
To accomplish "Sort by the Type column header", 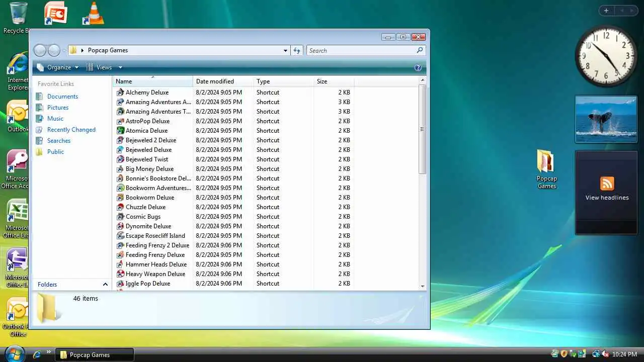I will [283, 81].
